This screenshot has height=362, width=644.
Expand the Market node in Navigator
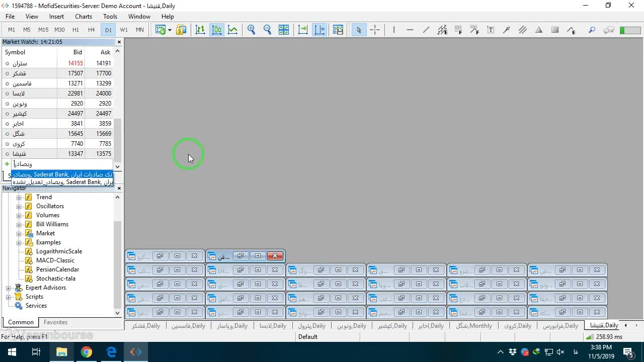click(19, 233)
